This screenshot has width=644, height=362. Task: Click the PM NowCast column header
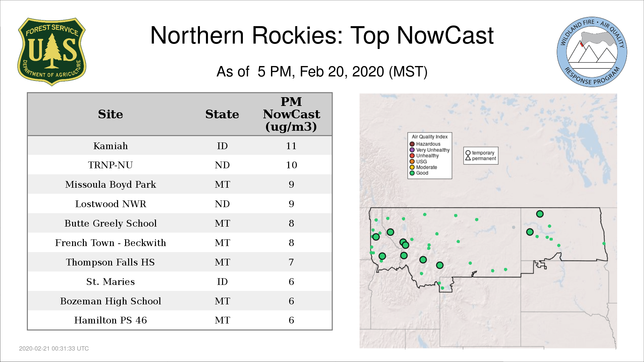tap(291, 114)
